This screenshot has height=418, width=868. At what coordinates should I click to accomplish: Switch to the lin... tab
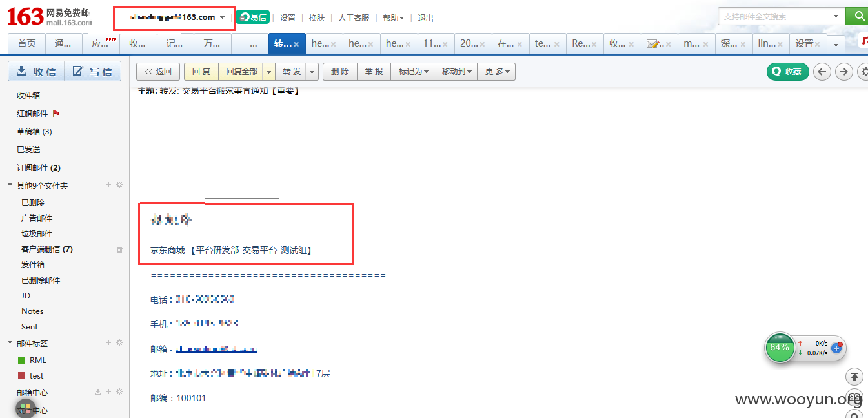tap(767, 43)
